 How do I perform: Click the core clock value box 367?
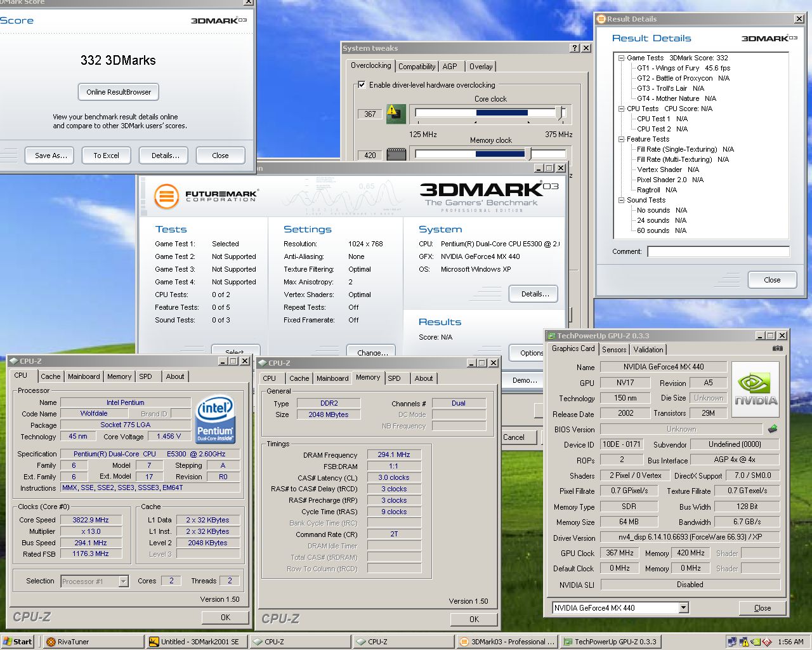[370, 114]
